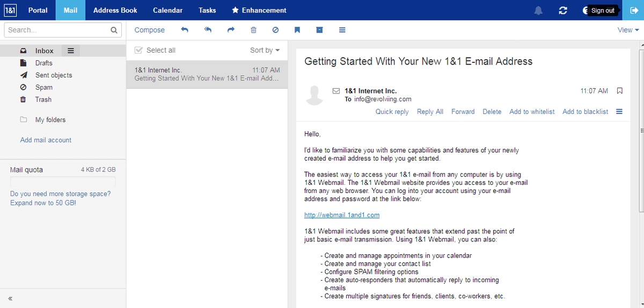The height and width of the screenshot is (308, 644).
Task: Set flag using the toolbar bookmark icon
Action: pos(297,30)
